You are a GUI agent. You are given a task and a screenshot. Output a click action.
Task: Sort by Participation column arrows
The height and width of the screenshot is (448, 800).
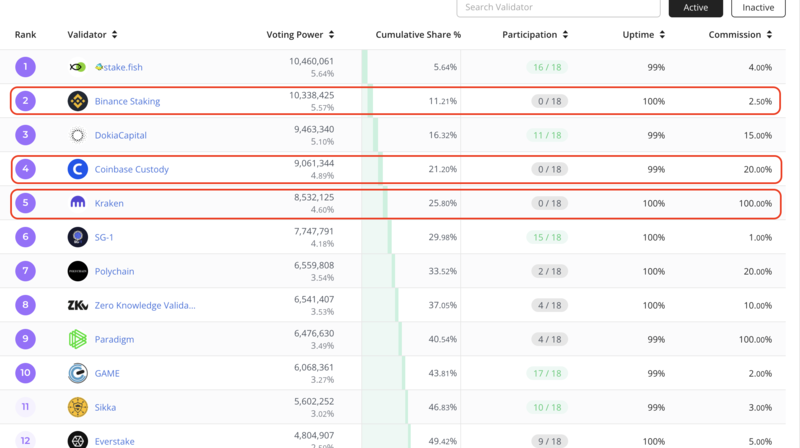565,34
